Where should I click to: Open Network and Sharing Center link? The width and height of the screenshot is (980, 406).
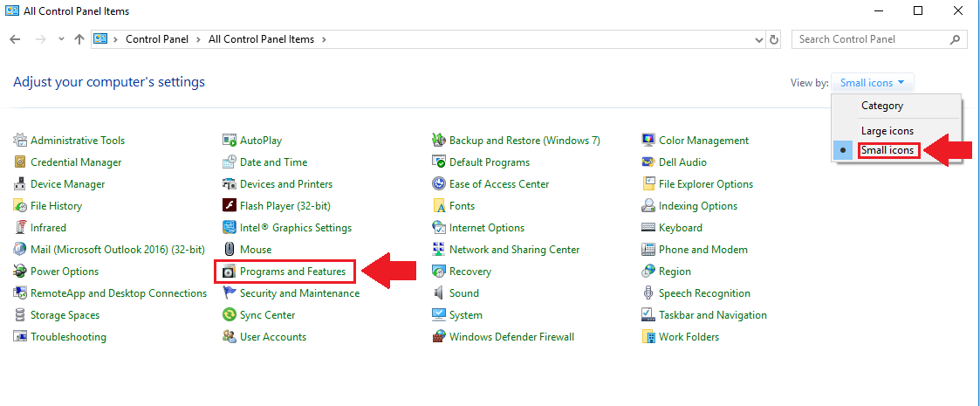click(x=514, y=250)
